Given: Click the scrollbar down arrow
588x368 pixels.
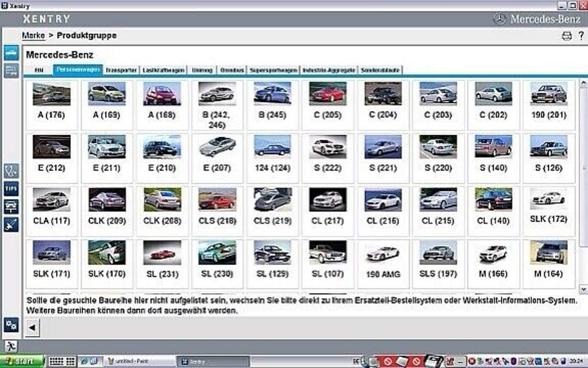Looking at the screenshot, I should click(x=583, y=289).
